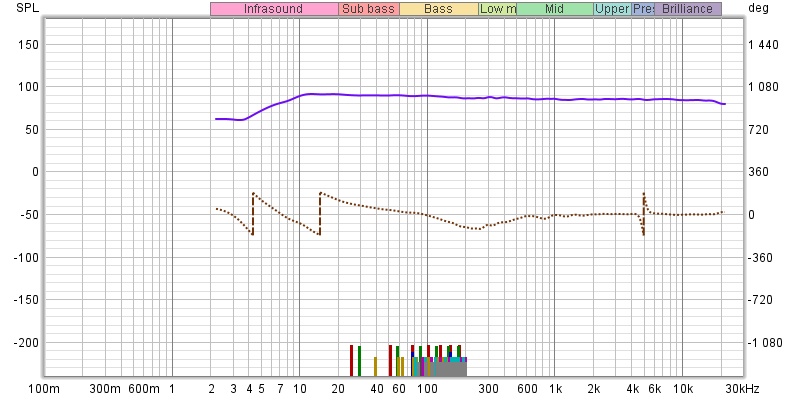
Task: Click the -1 080 degree axis value
Action: click(765, 342)
